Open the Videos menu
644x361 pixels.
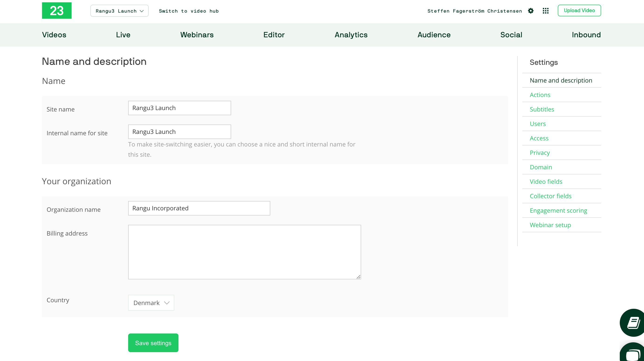tap(54, 35)
